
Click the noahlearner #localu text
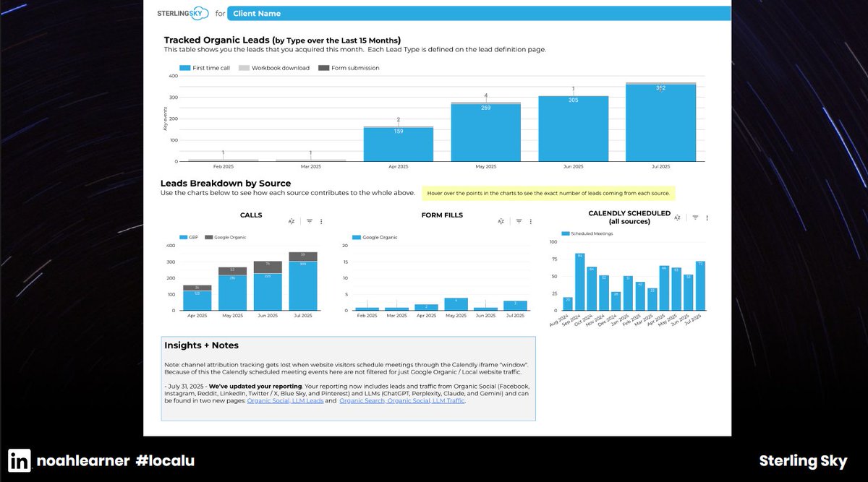tap(115, 460)
